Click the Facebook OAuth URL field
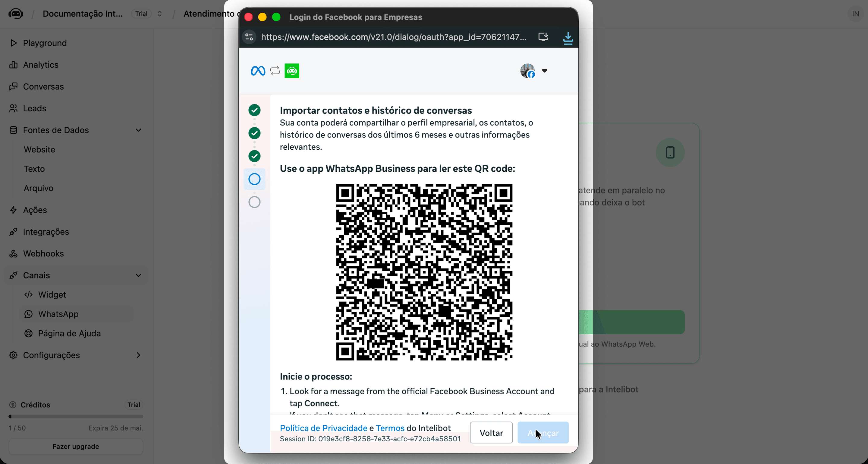Viewport: 868px width, 464px height. (394, 37)
